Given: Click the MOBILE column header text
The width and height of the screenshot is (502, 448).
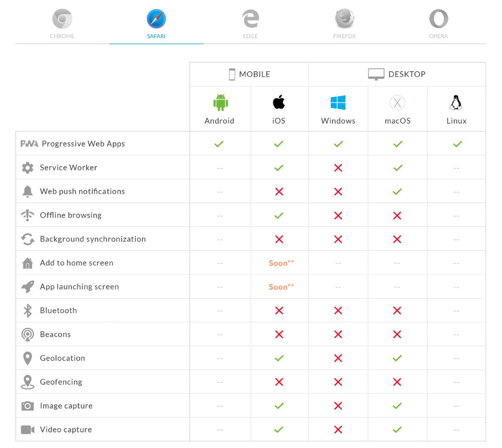Looking at the screenshot, I should (x=255, y=74).
